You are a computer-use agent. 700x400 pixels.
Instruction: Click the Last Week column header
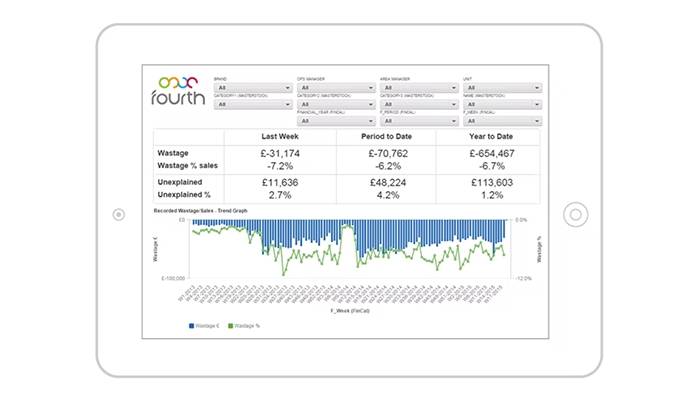[280, 136]
